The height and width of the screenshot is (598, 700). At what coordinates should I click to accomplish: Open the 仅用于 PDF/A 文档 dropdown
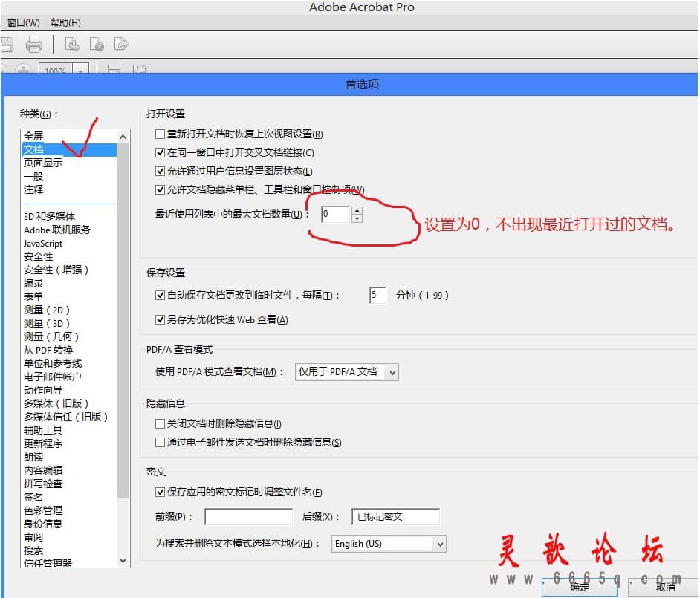347,371
